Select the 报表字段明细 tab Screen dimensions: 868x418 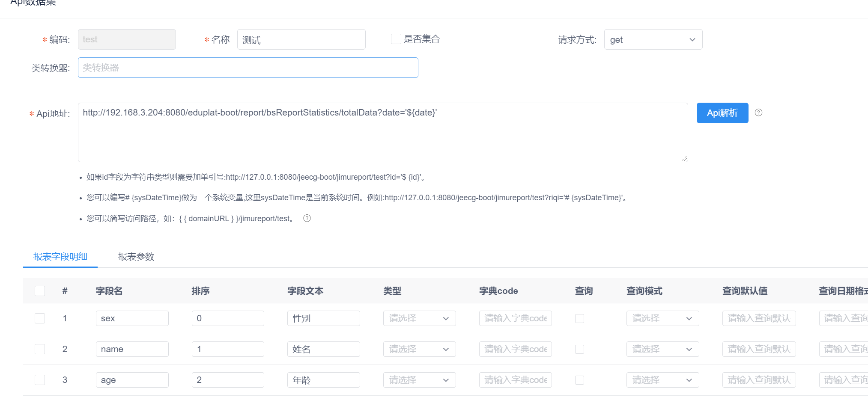pyautogui.click(x=60, y=257)
